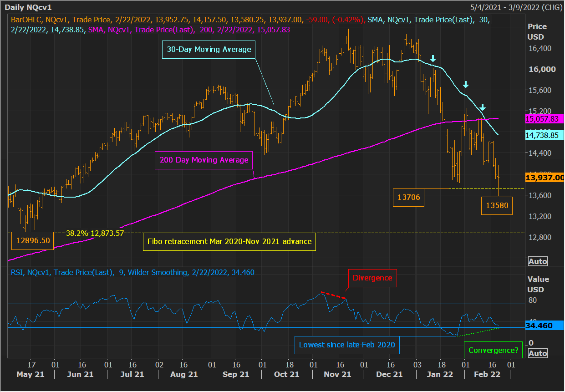This screenshot has width=565, height=392.
Task: Click the 13706 price level label
Action: click(408, 198)
